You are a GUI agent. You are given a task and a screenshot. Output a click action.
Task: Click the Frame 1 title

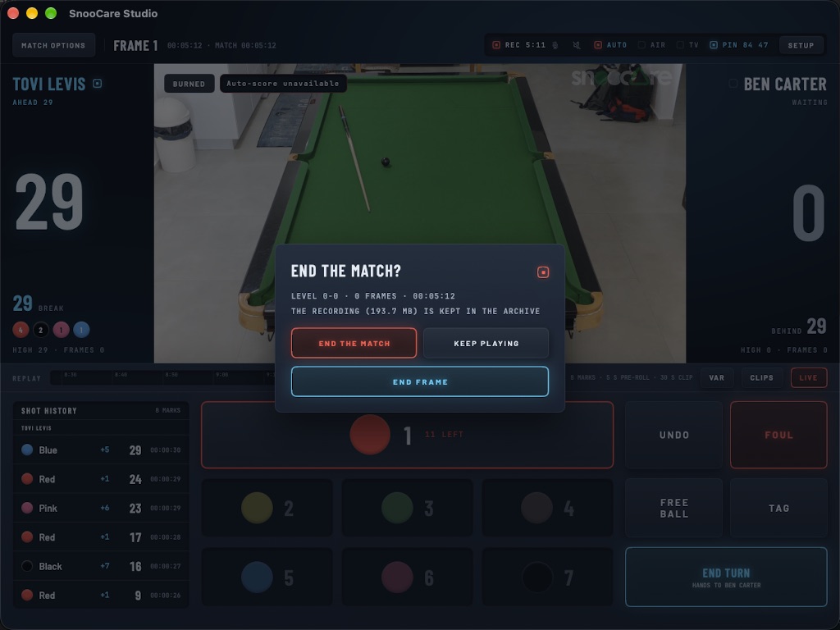tap(135, 46)
